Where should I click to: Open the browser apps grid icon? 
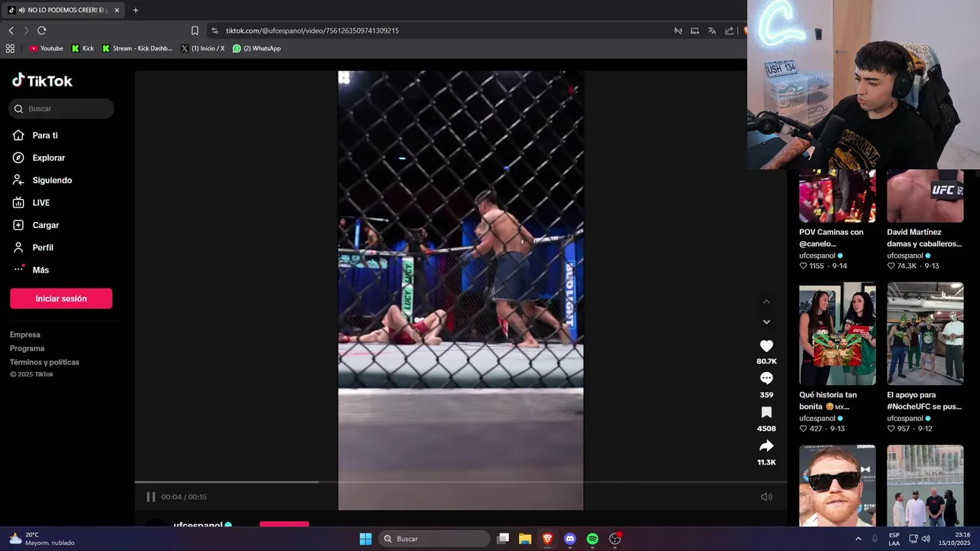point(10,48)
